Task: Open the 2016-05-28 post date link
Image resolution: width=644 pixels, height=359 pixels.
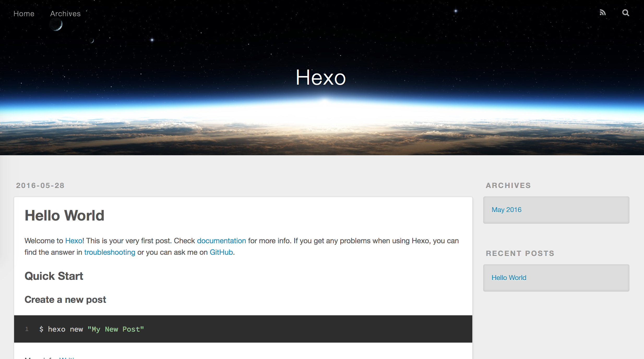Action: pyautogui.click(x=40, y=186)
